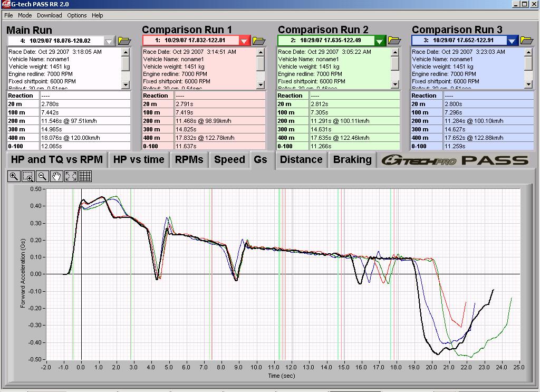Browse file for Comparison Run 3
The image size is (540, 392).
(527, 41)
